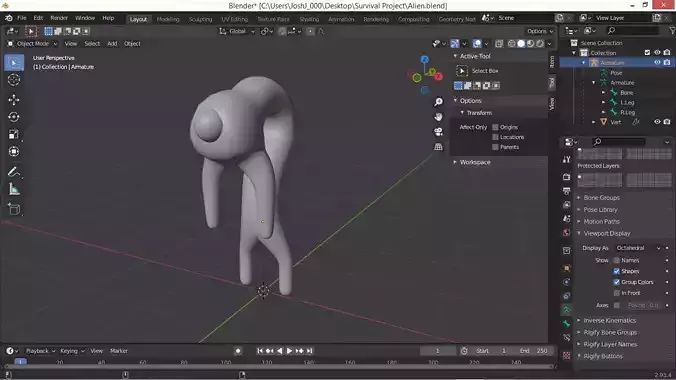Select the Add Cube tool
The height and width of the screenshot is (380, 676).
[14, 209]
